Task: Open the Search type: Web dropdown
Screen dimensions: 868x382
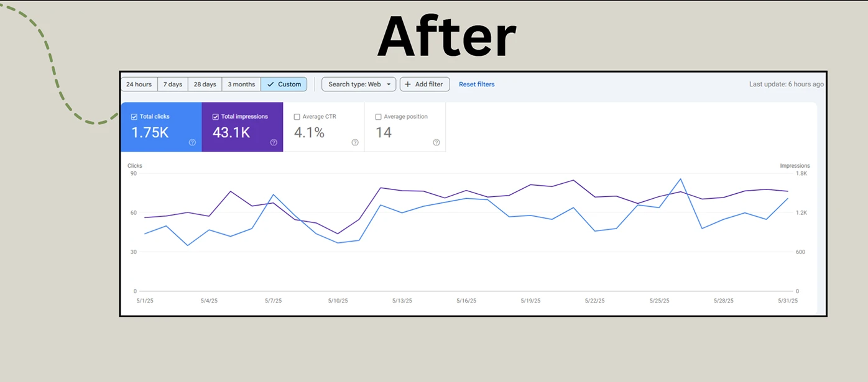Action: click(359, 84)
